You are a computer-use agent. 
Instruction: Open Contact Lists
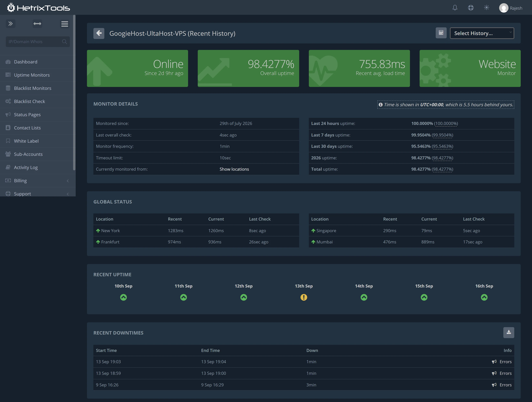(38, 128)
